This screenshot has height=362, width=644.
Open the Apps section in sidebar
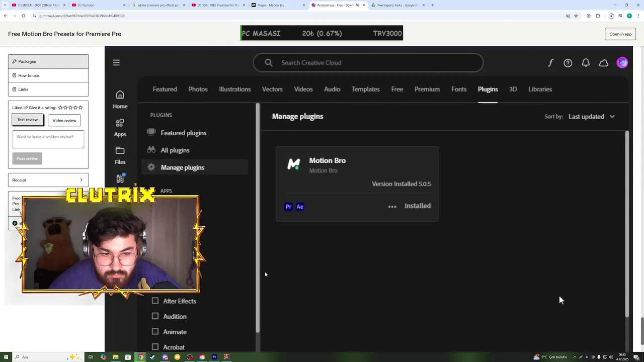tap(120, 128)
